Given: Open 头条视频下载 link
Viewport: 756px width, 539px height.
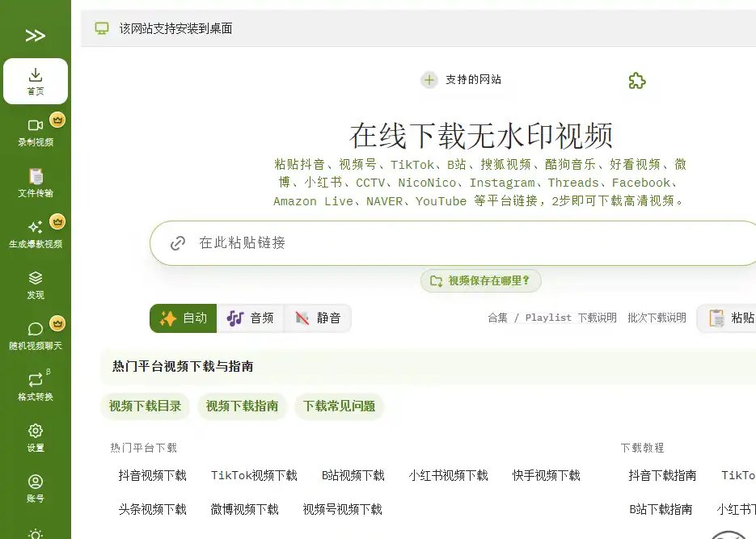Looking at the screenshot, I should point(152,510).
